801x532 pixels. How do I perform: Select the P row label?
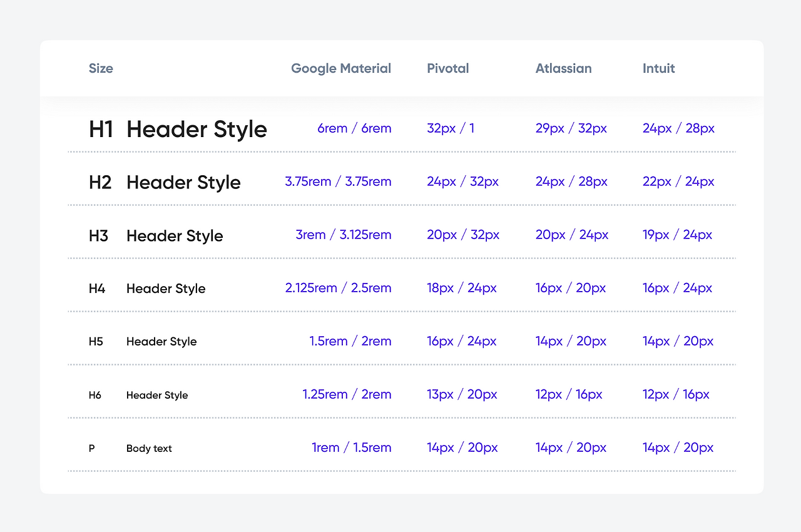(92, 448)
